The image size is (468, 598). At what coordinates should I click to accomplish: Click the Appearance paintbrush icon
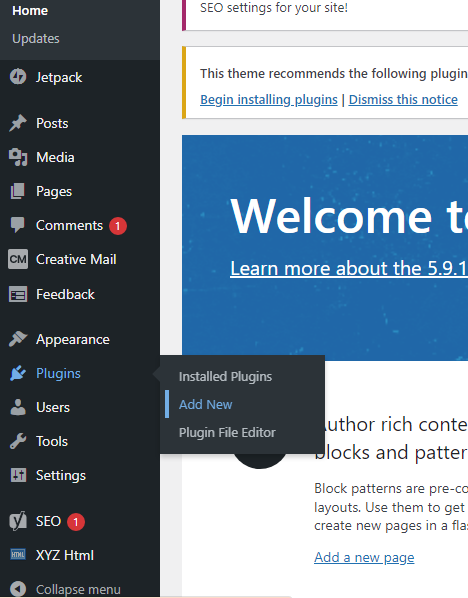[x=18, y=339]
